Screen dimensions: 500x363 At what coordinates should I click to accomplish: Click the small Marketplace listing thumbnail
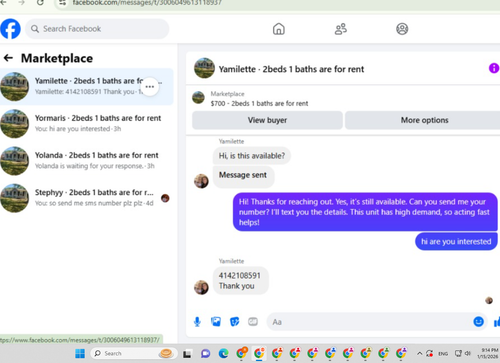[x=198, y=98]
